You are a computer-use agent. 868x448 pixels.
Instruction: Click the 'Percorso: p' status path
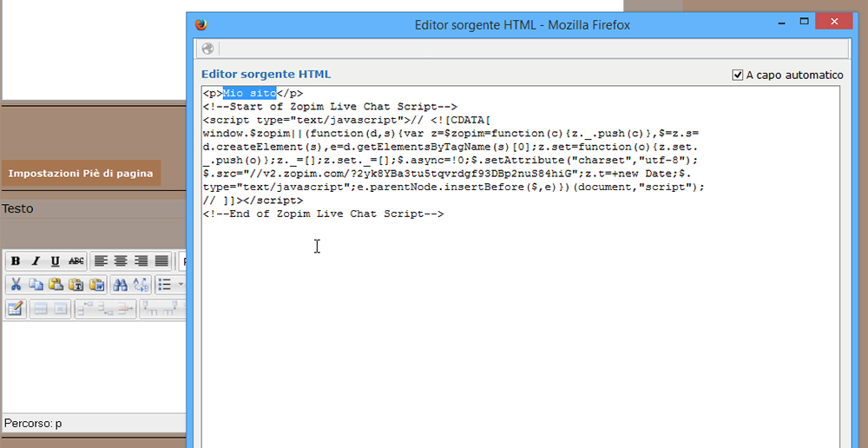pos(33,425)
